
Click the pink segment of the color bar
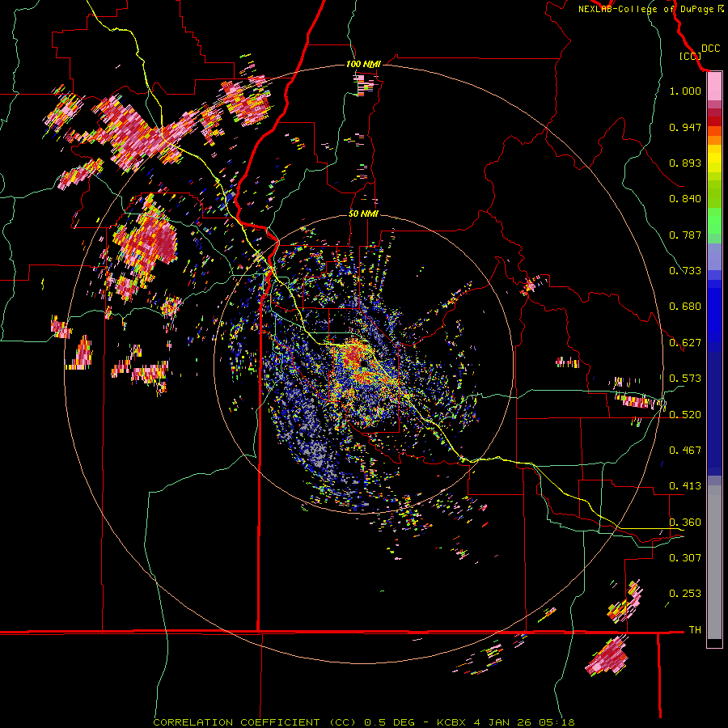point(714,87)
